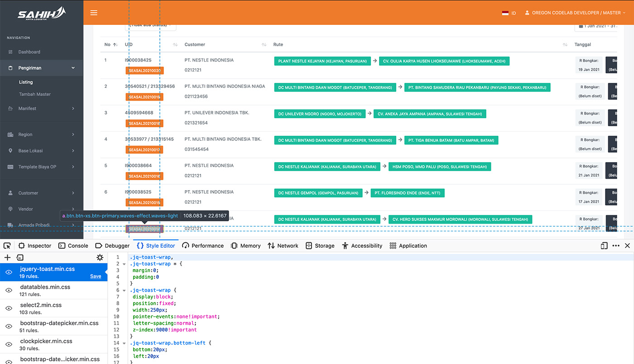The image size is (634, 364).
Task: Select the datatables.min.css style sheet
Action: 53,290
